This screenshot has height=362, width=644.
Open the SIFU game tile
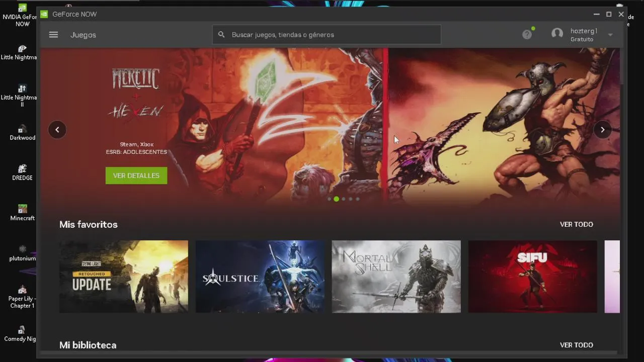tap(533, 277)
